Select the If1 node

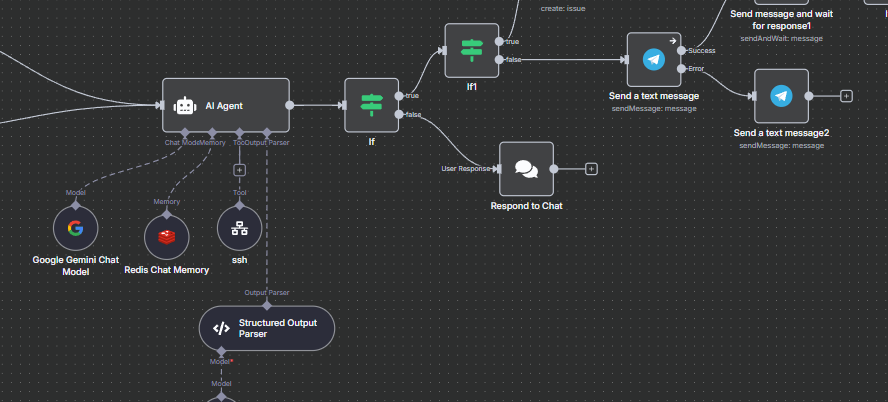click(x=471, y=50)
